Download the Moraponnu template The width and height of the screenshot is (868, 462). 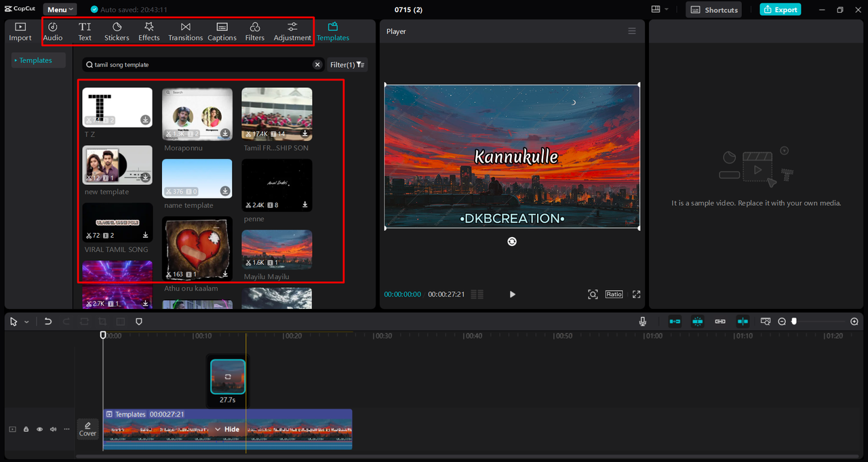click(225, 133)
